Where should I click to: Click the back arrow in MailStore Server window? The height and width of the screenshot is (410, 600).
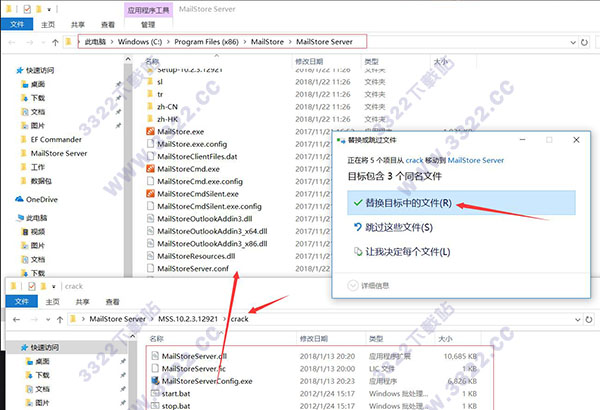click(12, 42)
